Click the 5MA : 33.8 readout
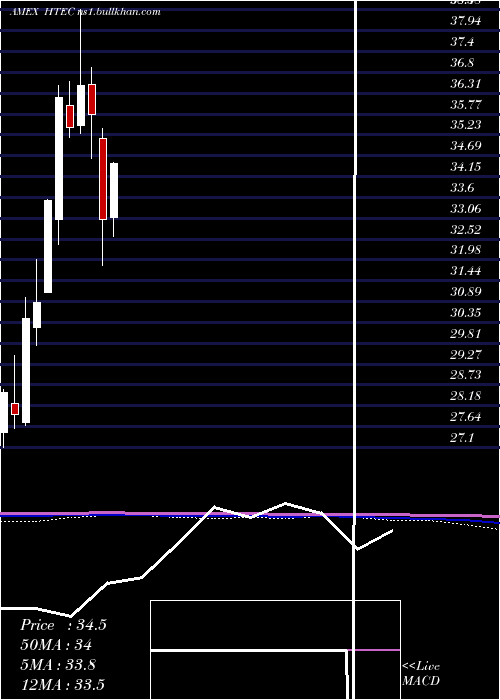The width and height of the screenshot is (500, 700). pyautogui.click(x=58, y=665)
